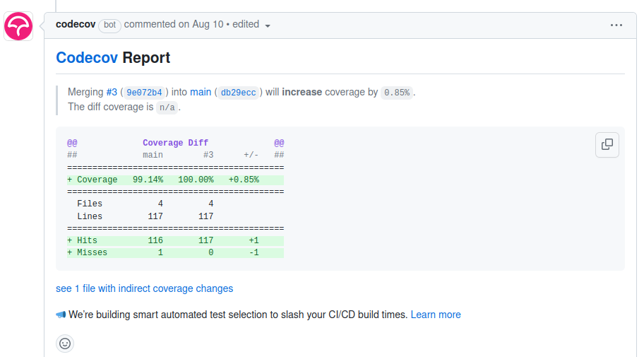Screen dimensions: 644x357
Task: Click the highlighted Hits row in diff
Action: 175,240
